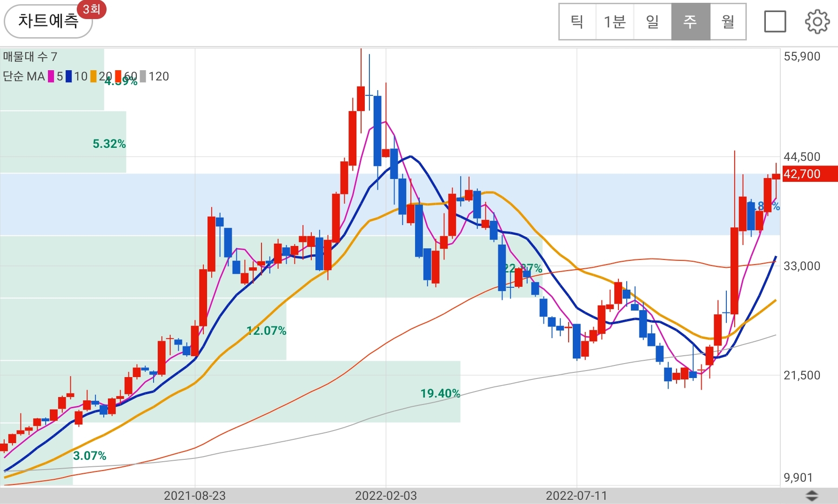
Task: Tap the orange MA 20 legend swatch
Action: [94, 76]
